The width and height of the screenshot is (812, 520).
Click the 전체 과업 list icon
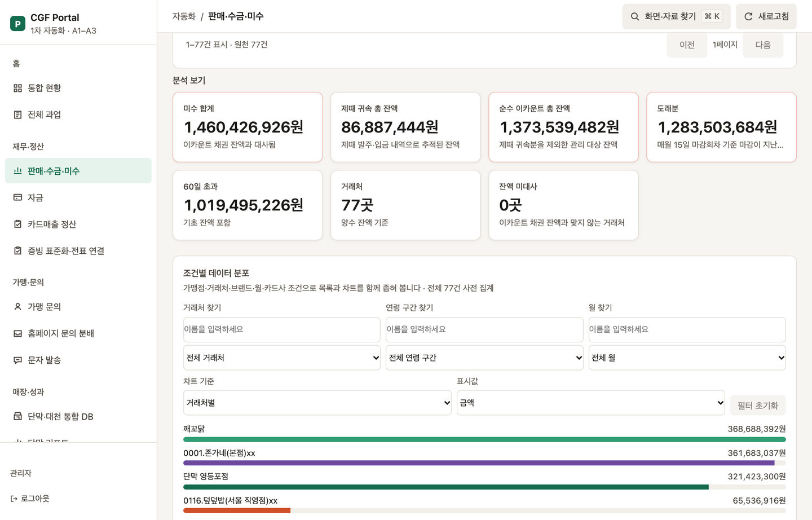tap(17, 114)
